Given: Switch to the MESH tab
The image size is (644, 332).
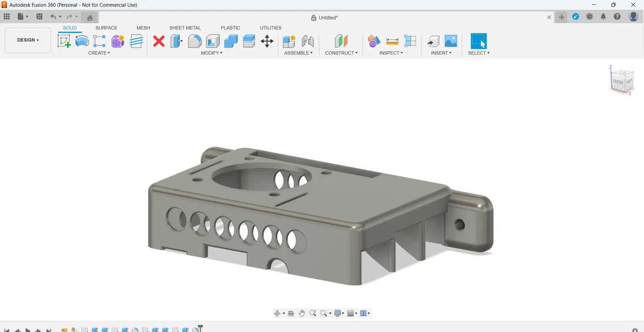Looking at the screenshot, I should coord(143,28).
